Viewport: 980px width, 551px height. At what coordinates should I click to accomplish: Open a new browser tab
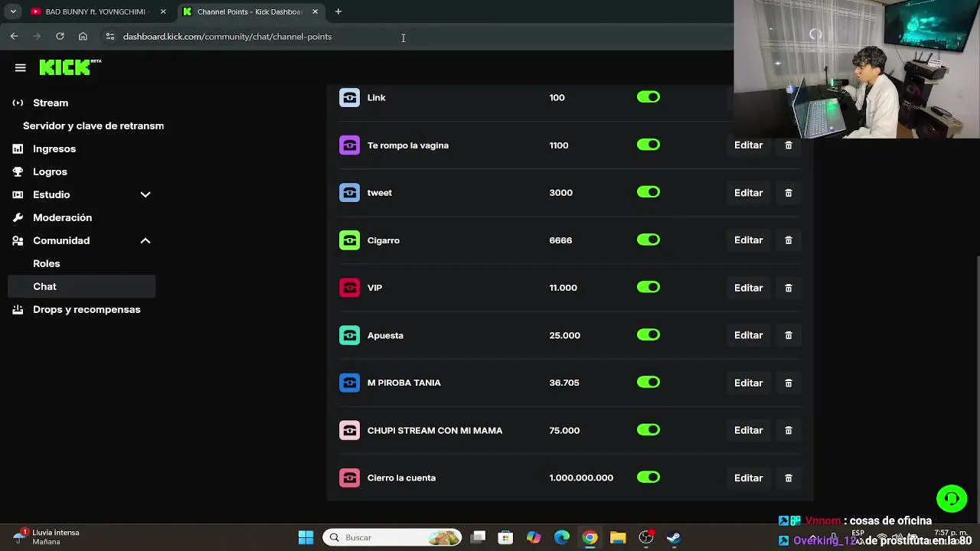[x=338, y=11]
